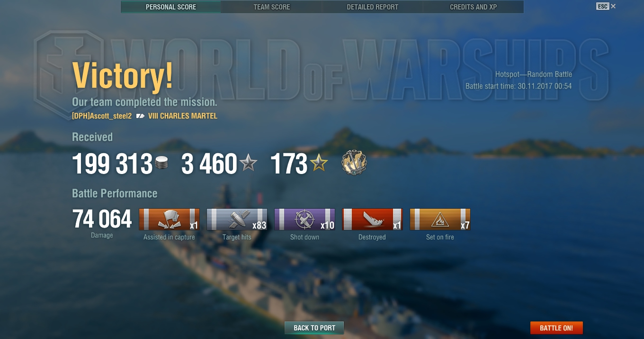This screenshot has width=644, height=339.
Task: Click the Shot down aircraft ribbon
Action: tap(304, 219)
